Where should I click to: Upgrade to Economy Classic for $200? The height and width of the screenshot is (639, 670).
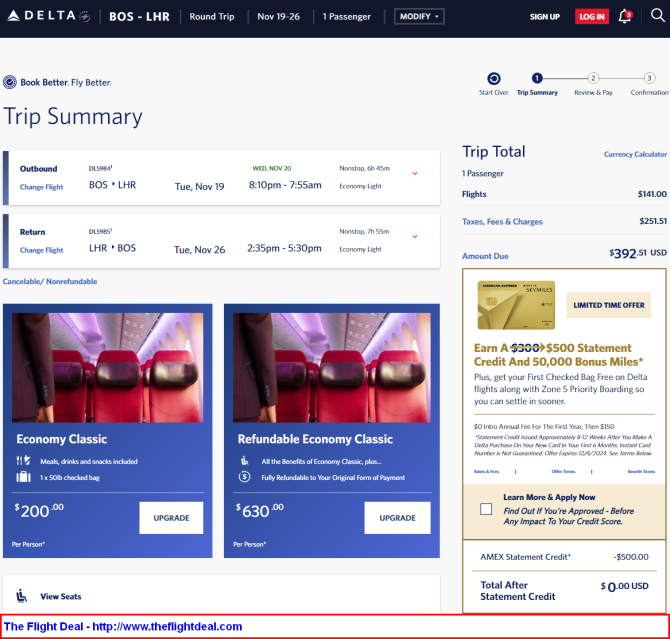171,518
